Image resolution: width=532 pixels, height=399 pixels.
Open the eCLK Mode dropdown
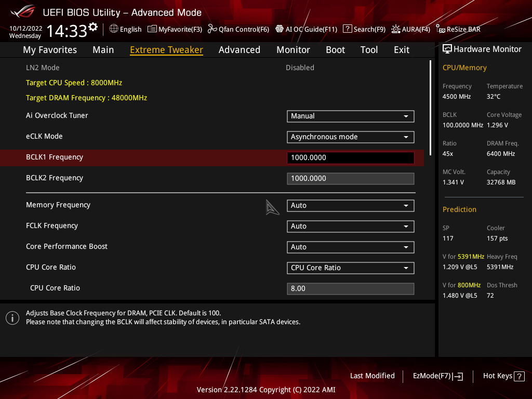click(x=350, y=137)
